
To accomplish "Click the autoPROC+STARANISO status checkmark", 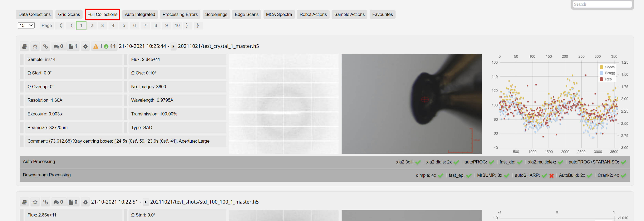I will [x=624, y=162].
